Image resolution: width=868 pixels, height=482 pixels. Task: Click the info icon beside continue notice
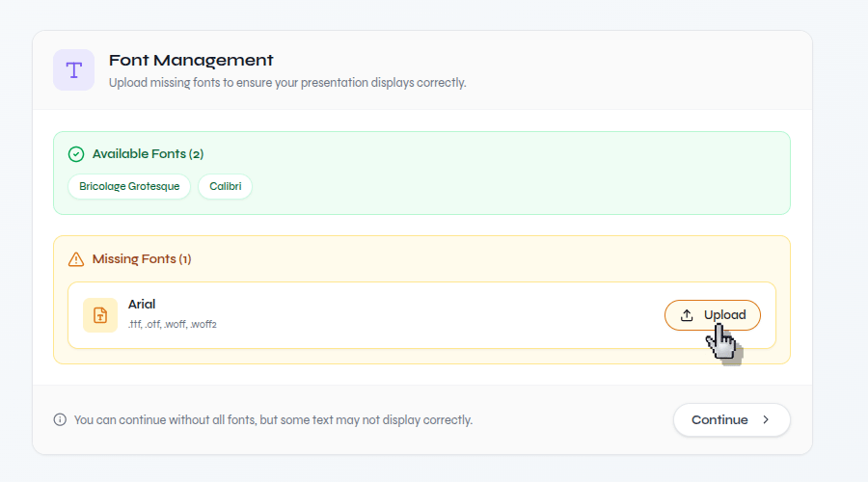[x=60, y=420]
